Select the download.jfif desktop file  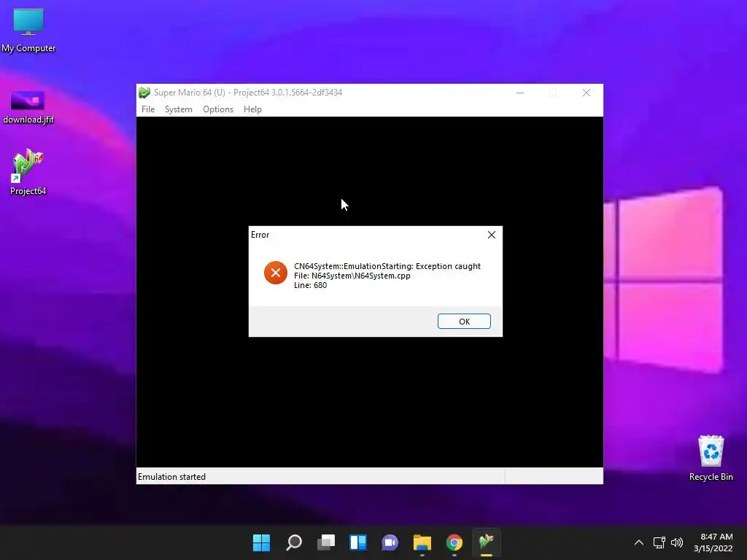coord(28,106)
